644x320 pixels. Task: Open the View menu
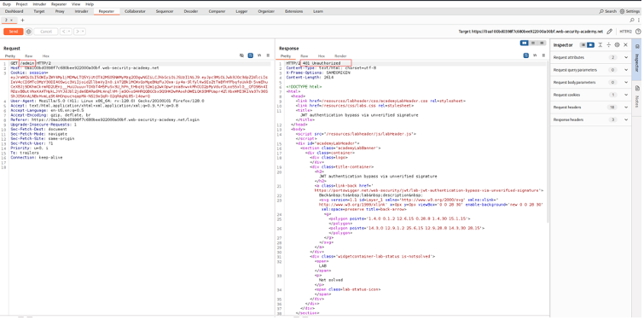[x=76, y=3]
